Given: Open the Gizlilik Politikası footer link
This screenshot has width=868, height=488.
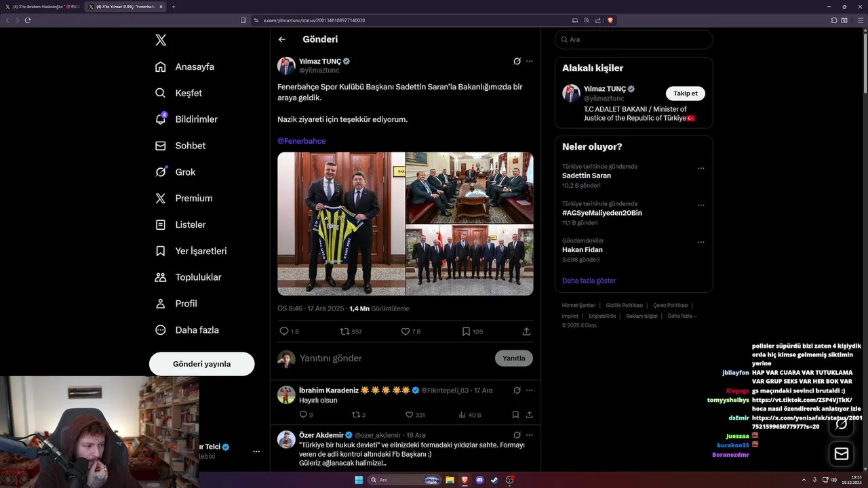Looking at the screenshot, I should pyautogui.click(x=625, y=306).
